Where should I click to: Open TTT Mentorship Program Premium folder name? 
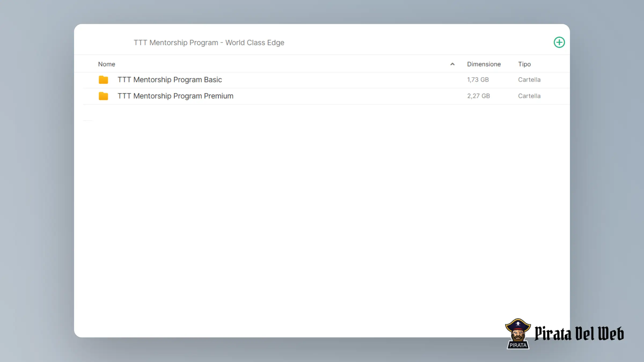pyautogui.click(x=175, y=96)
